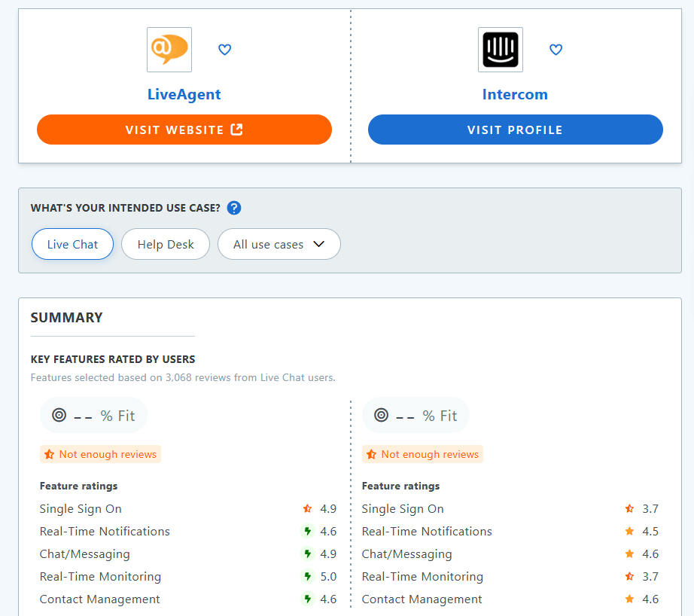Click the lightning icon beside Real-Time Monitoring 5.0
Viewport: 694px width, 616px height.
point(307,576)
